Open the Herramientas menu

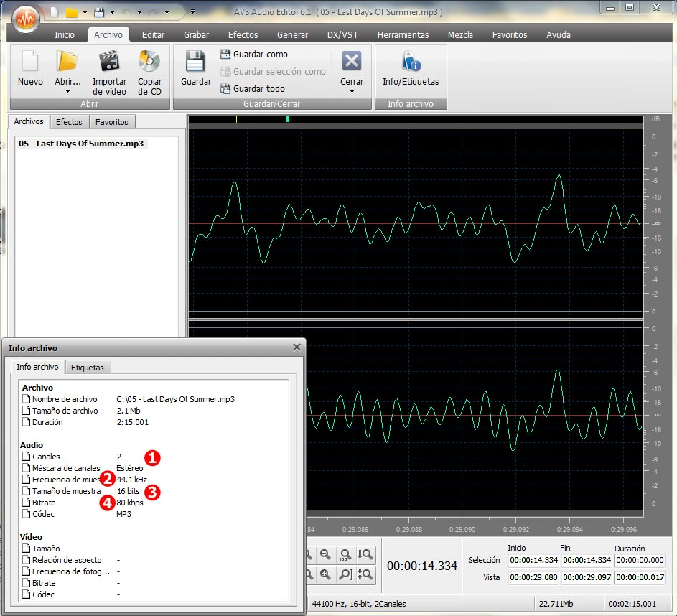[403, 34]
